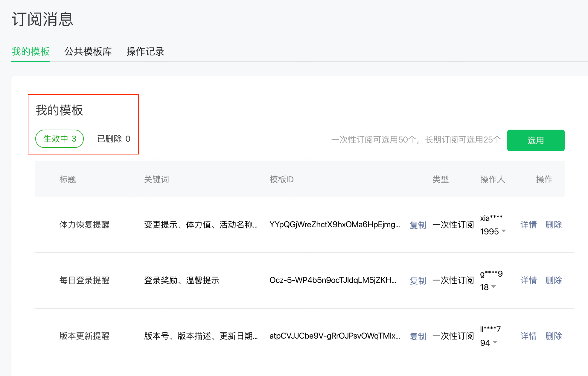Click the 标题 column header

(x=68, y=179)
